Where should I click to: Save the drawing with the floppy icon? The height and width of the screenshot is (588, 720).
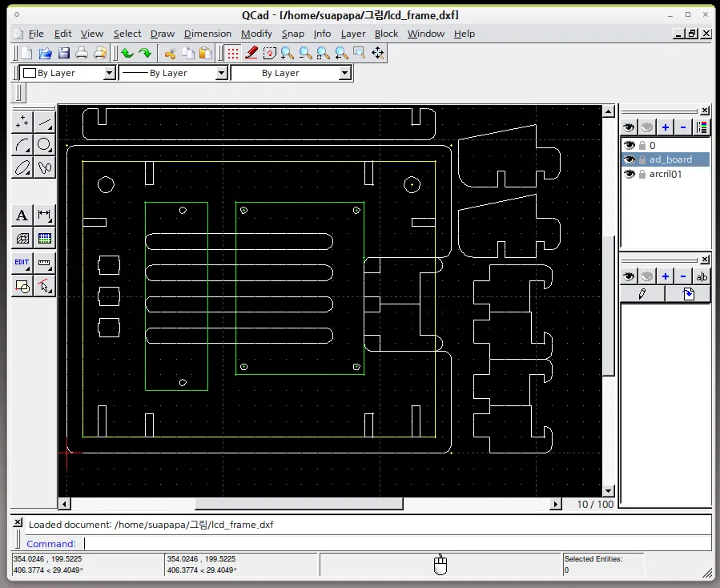[63, 53]
